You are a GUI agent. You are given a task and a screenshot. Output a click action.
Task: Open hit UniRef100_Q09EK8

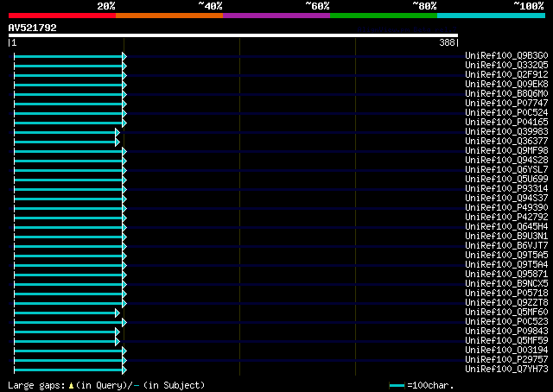[x=506, y=85]
